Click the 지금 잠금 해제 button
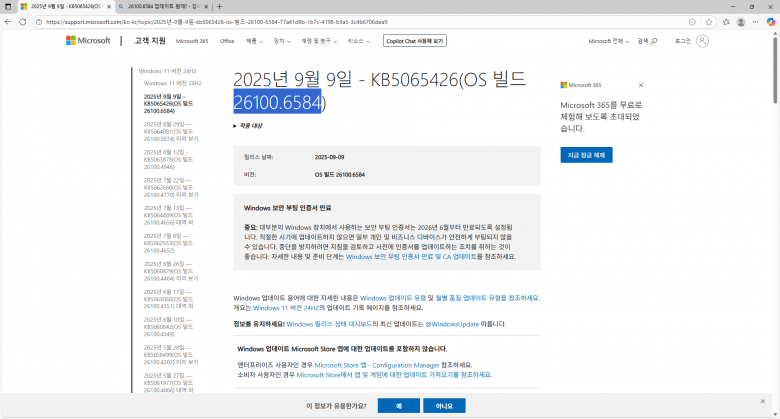Screen dimensions: 780x419 [586, 155]
